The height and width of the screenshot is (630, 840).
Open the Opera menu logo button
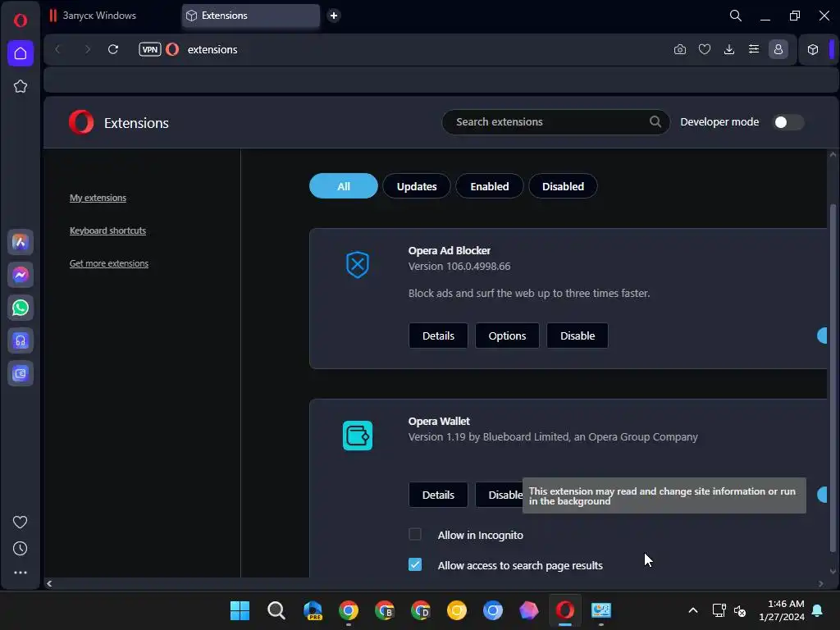[21, 21]
